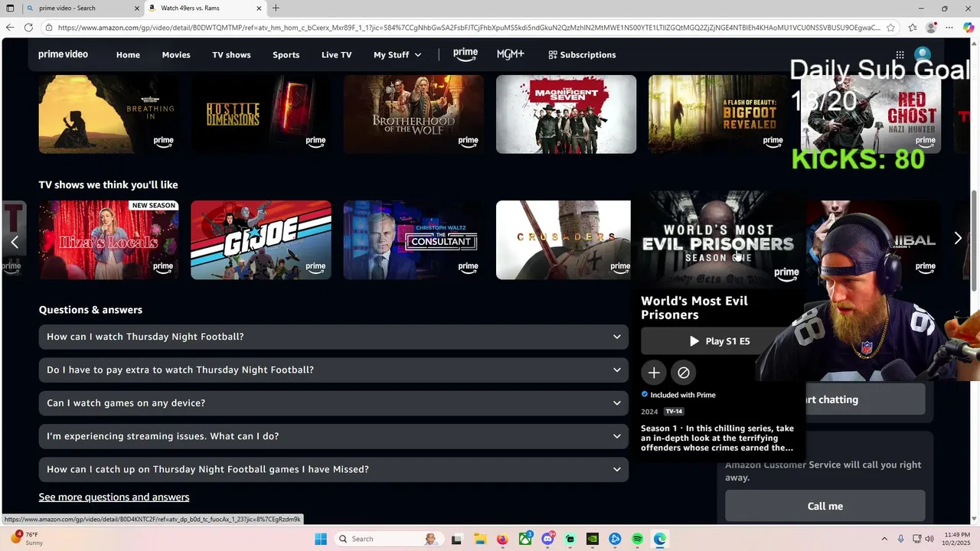
Task: Open the Edge settings ellipsis menu
Action: point(949,28)
